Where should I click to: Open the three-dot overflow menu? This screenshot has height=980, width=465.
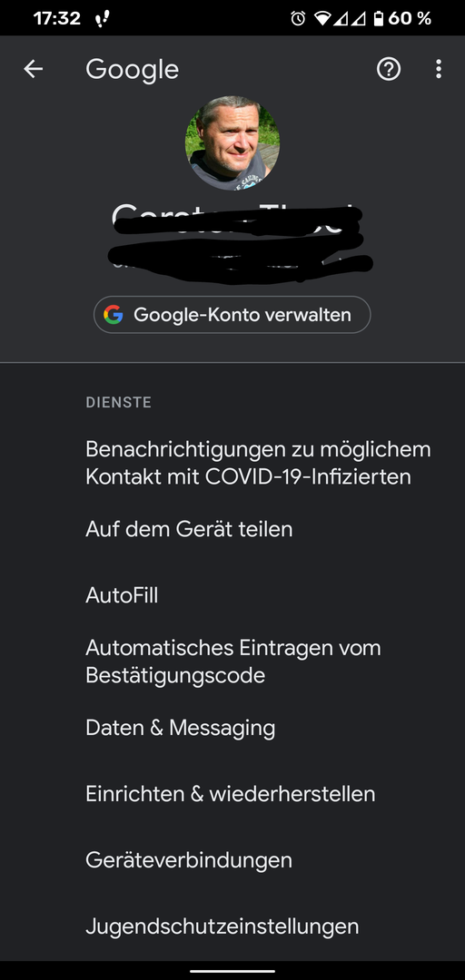[x=439, y=69]
